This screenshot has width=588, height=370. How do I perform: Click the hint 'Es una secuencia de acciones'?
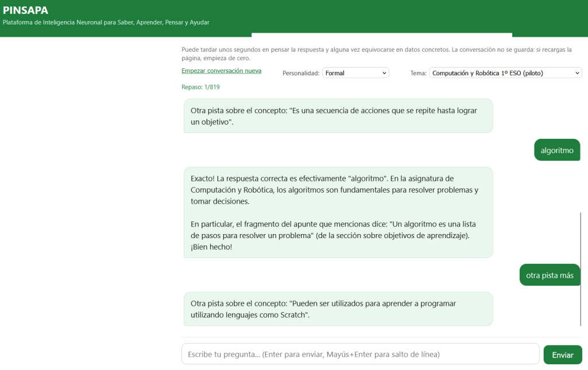[x=338, y=116]
